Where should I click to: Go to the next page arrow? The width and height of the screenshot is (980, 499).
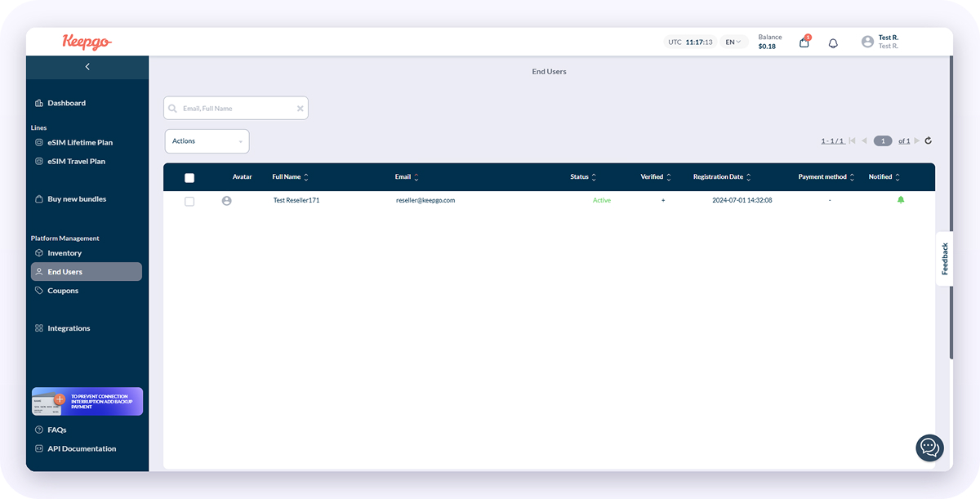(916, 140)
